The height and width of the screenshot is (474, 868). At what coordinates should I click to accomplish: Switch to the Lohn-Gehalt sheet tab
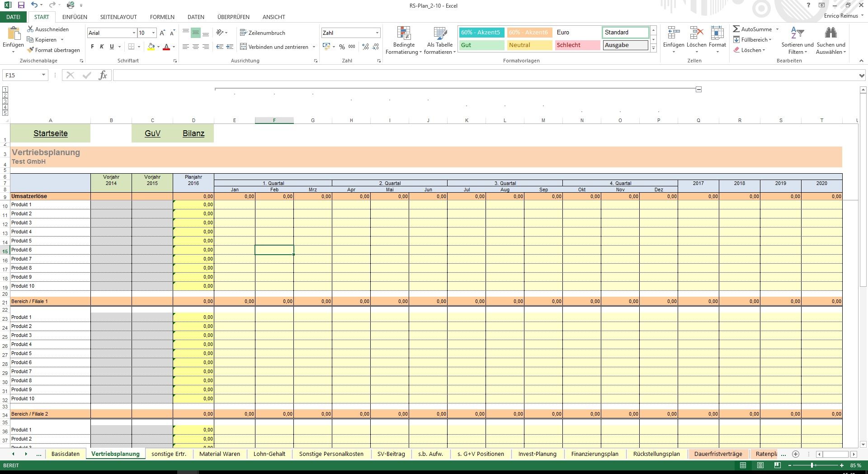(x=269, y=454)
